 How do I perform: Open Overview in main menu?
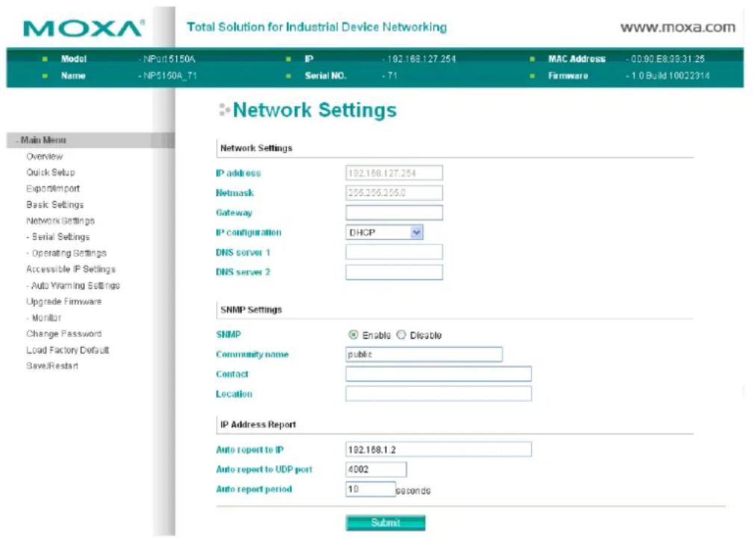click(44, 156)
